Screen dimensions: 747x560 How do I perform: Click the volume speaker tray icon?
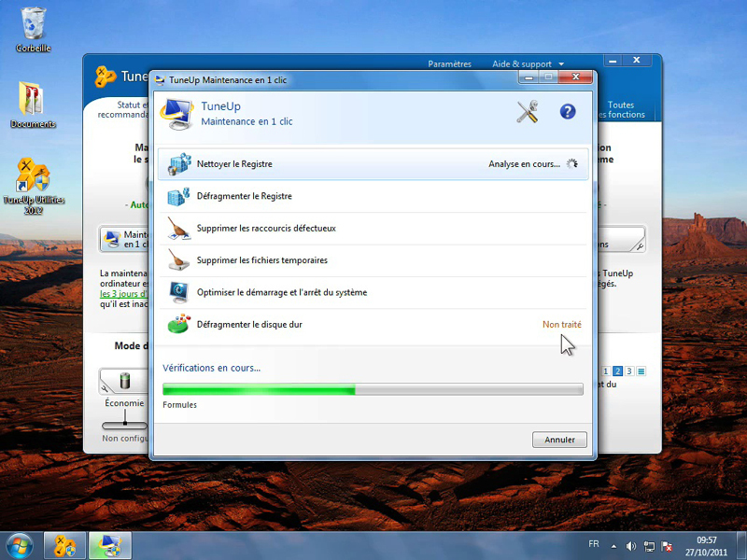[x=631, y=547]
